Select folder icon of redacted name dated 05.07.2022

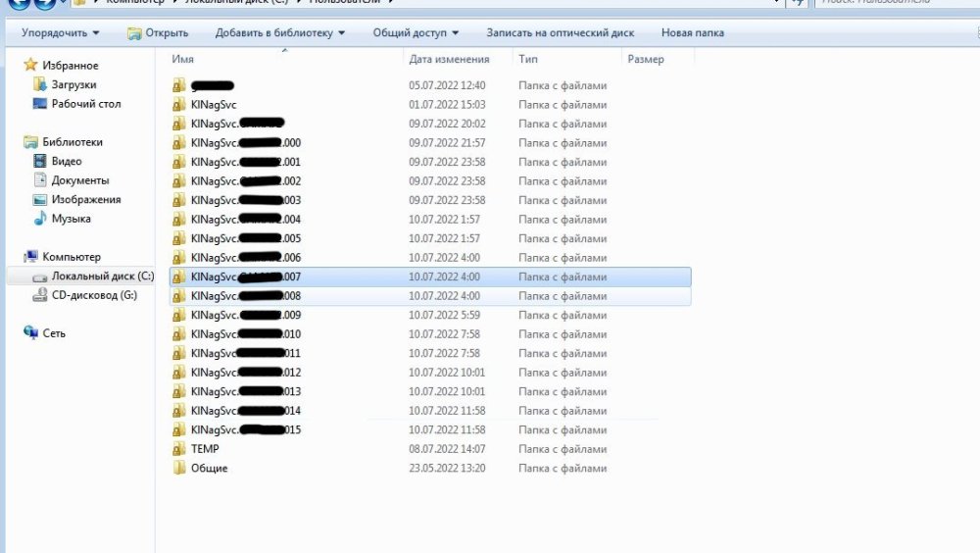[179, 85]
